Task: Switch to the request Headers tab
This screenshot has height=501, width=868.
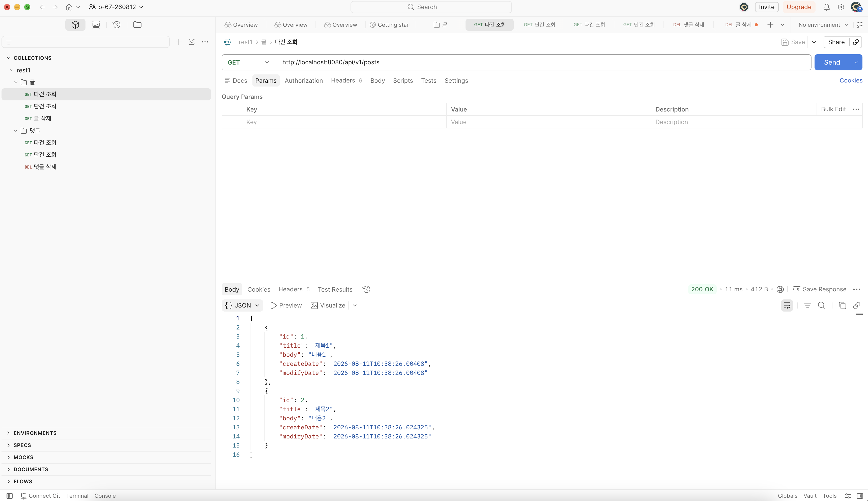Action: 346,80
